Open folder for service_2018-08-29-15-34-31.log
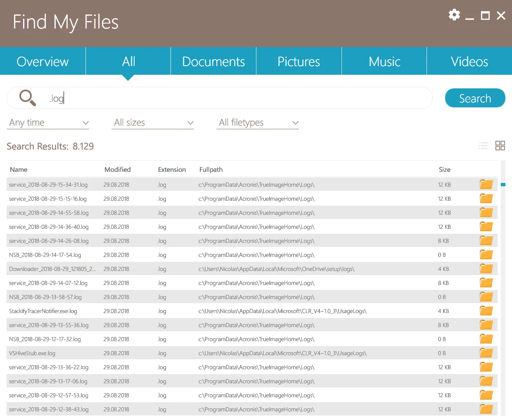The image size is (512, 420). coord(486,184)
